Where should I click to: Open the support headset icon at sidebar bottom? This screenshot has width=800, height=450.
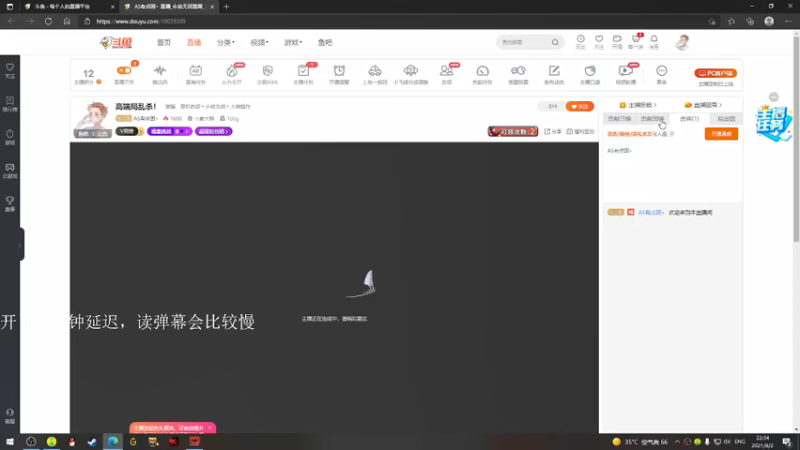point(10,415)
